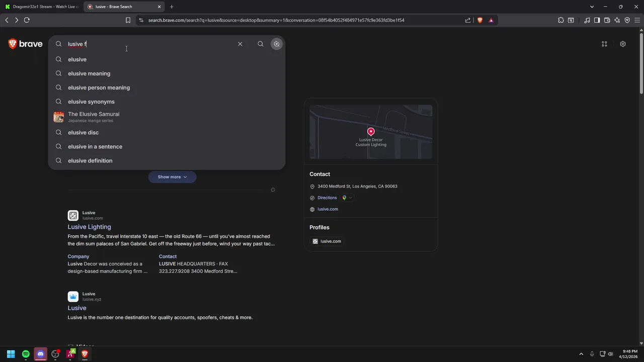Open Brave browser taskbar icon
Image resolution: width=644 pixels, height=362 pixels.
coord(85,354)
